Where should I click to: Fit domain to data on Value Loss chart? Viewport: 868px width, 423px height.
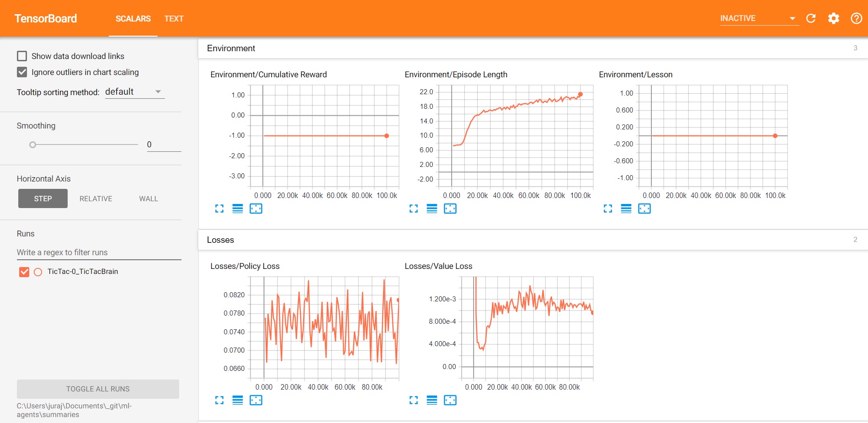point(450,400)
